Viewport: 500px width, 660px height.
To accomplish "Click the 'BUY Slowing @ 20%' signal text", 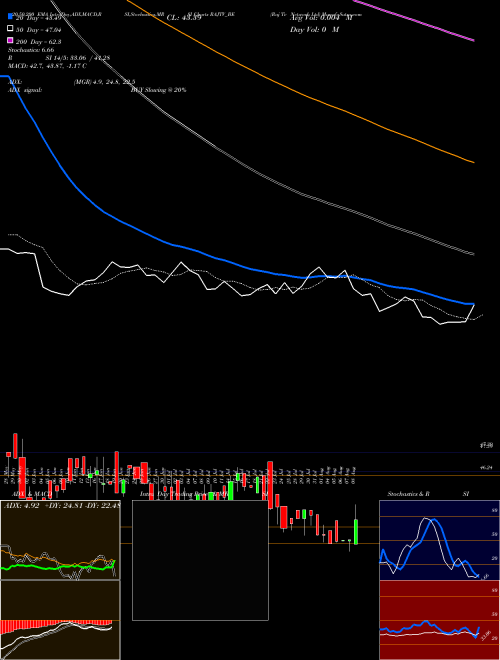I will click(159, 90).
